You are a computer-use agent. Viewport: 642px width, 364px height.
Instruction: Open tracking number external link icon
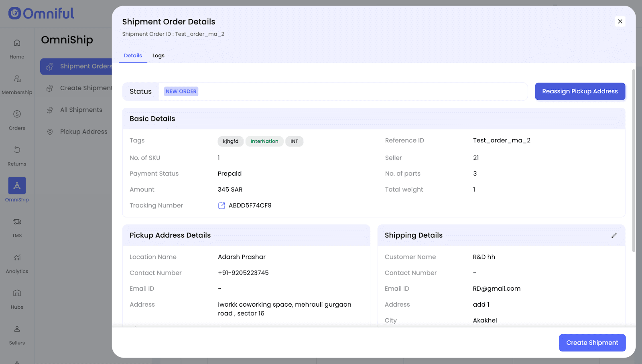click(x=221, y=206)
